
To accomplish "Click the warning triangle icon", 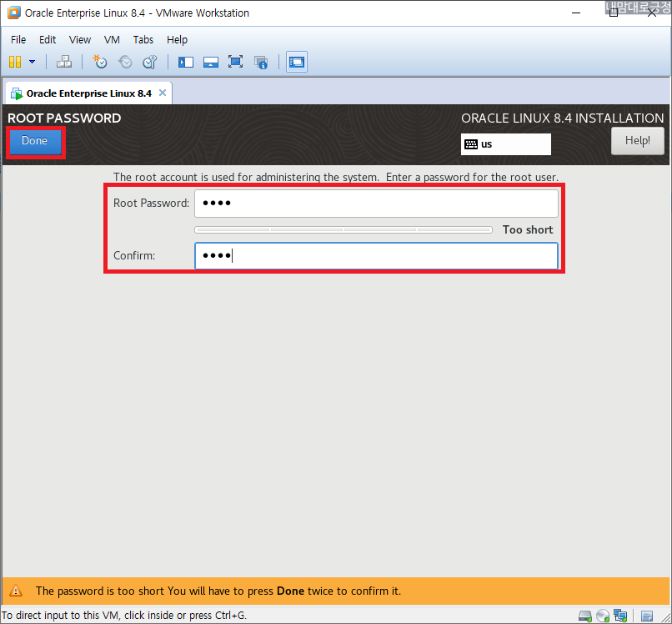I will click(16, 591).
